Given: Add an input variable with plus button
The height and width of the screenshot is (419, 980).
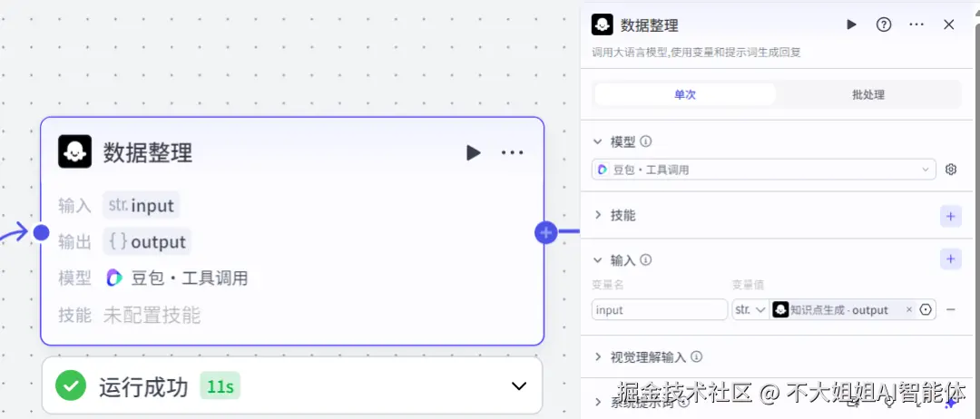Looking at the screenshot, I should click(x=951, y=259).
